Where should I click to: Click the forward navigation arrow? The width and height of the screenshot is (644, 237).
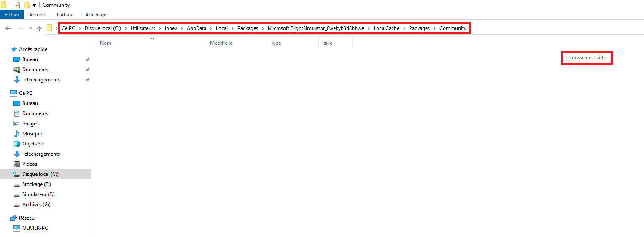pos(20,28)
